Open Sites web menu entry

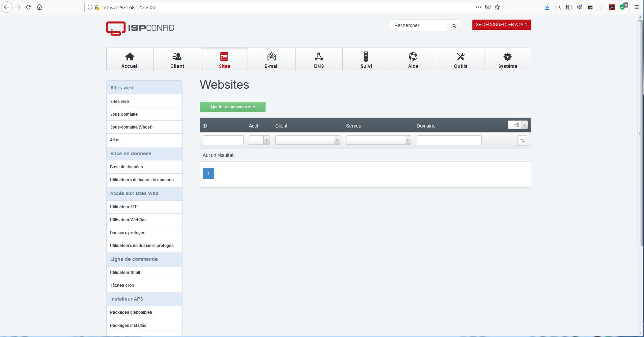coord(144,102)
